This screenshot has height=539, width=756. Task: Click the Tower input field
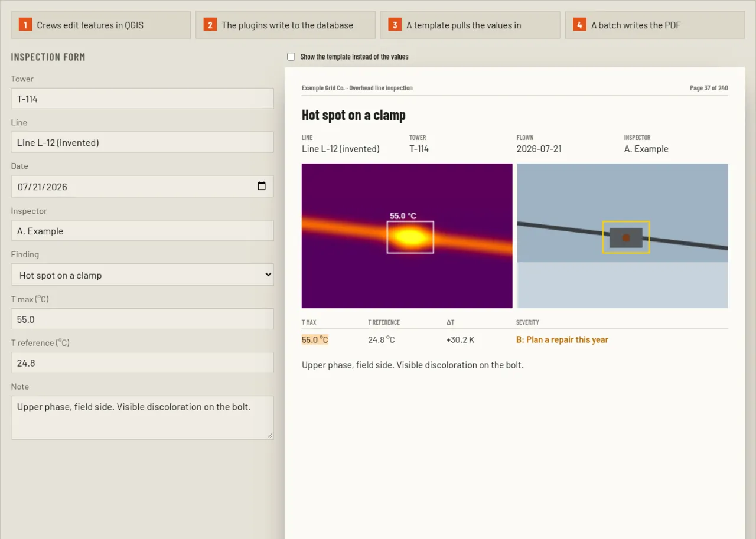coord(142,99)
